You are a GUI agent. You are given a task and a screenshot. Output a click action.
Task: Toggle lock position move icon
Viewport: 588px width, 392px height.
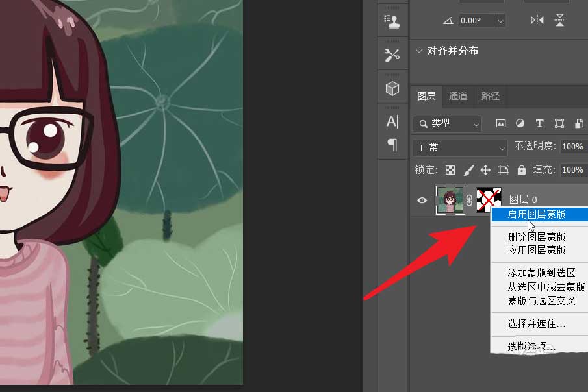tap(485, 170)
